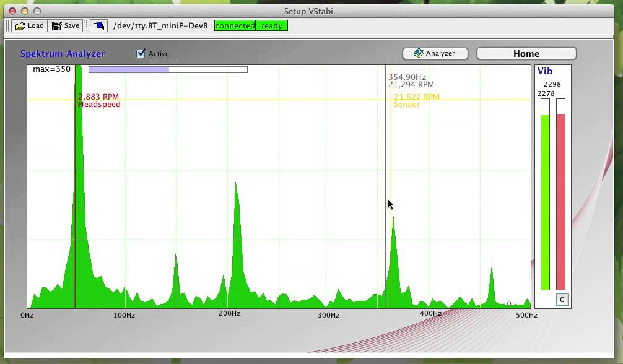Click the open folder icon in the Load button
This screenshot has width=623, height=364.
pyautogui.click(x=20, y=26)
